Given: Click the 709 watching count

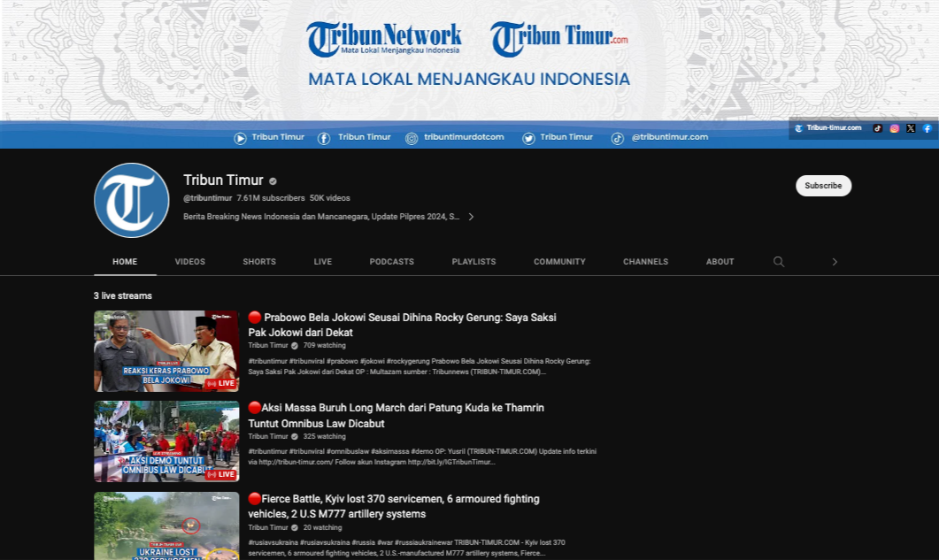Looking at the screenshot, I should point(324,346).
